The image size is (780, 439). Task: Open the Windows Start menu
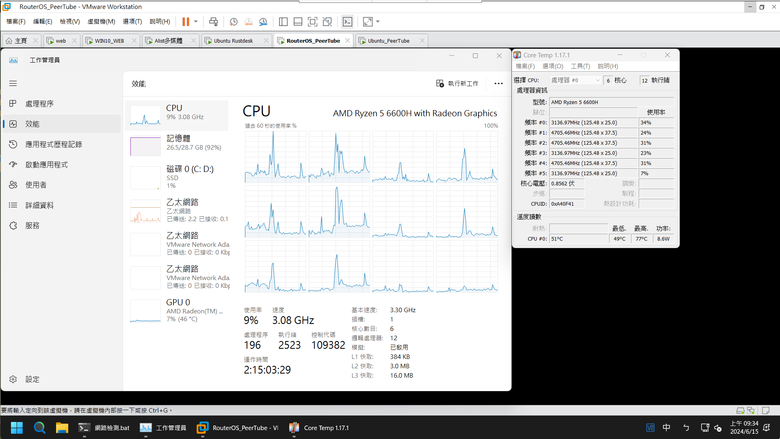tap(17, 428)
